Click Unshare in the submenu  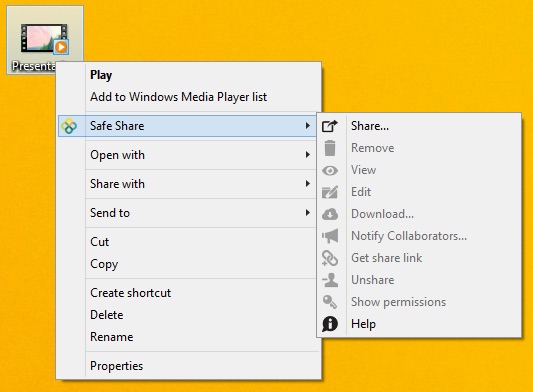[373, 280]
